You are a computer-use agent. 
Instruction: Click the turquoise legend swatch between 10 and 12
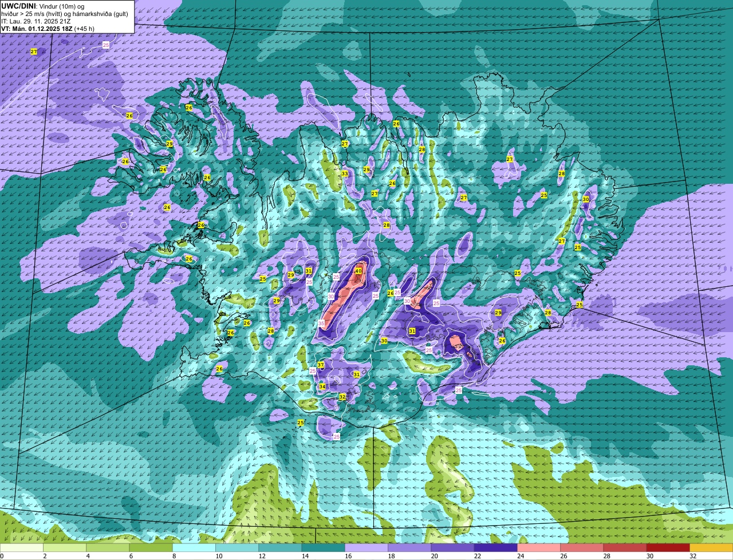point(237,548)
